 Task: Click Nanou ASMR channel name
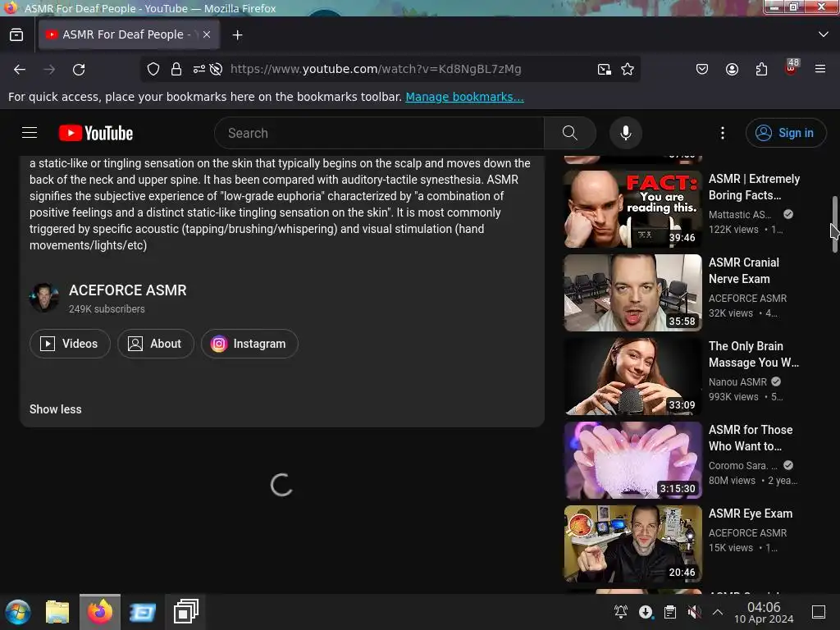pos(737,382)
